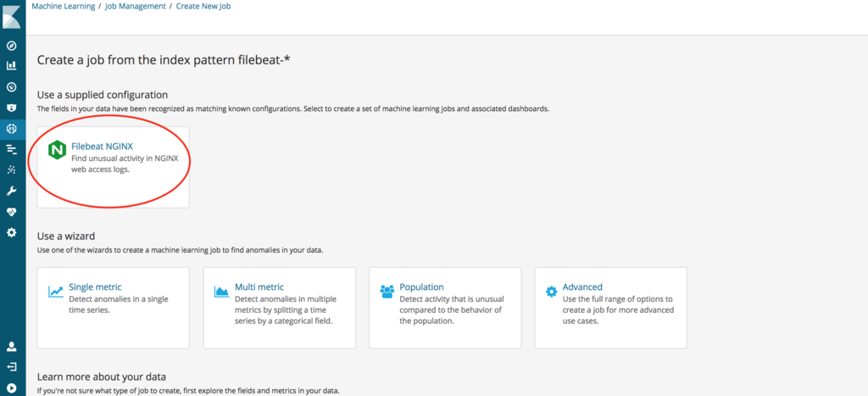
Task: Click 'If you're not sure what type of job' text
Action: point(188,391)
